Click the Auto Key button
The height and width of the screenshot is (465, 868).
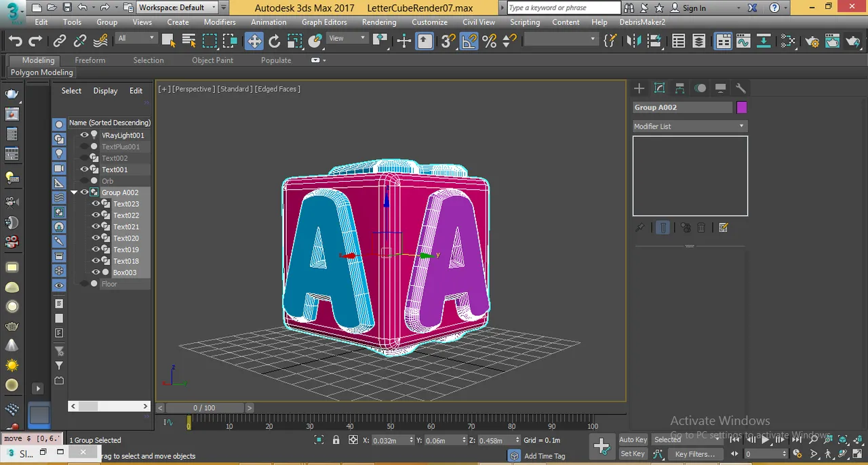[x=633, y=440]
